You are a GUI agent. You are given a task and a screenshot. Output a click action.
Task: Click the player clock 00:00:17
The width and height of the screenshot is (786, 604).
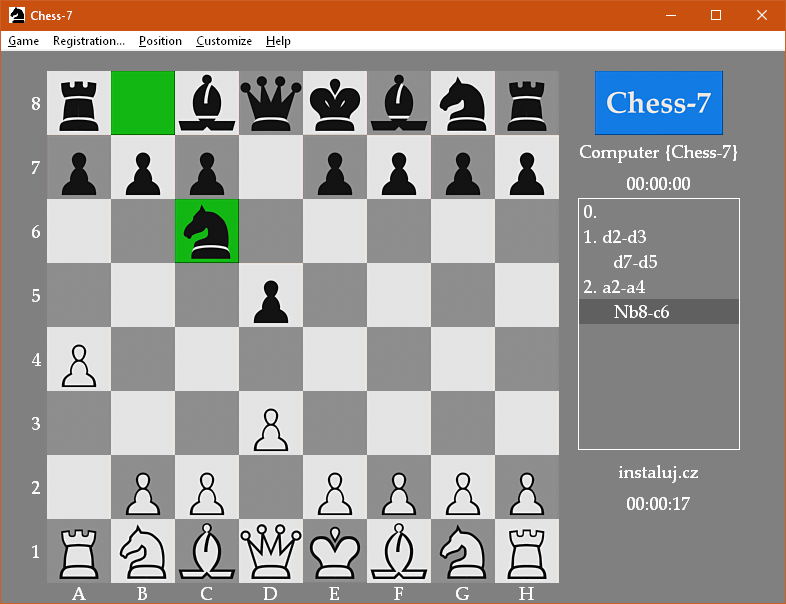click(658, 504)
